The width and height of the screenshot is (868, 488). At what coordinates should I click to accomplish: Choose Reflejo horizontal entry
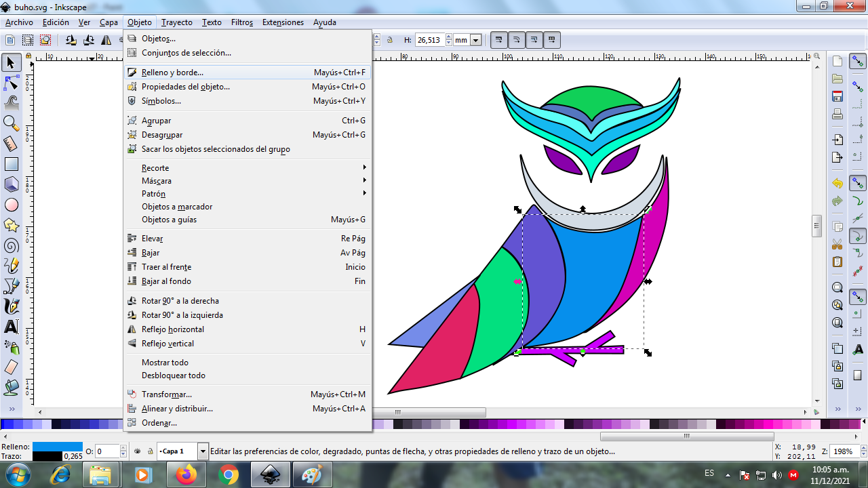tap(247, 329)
